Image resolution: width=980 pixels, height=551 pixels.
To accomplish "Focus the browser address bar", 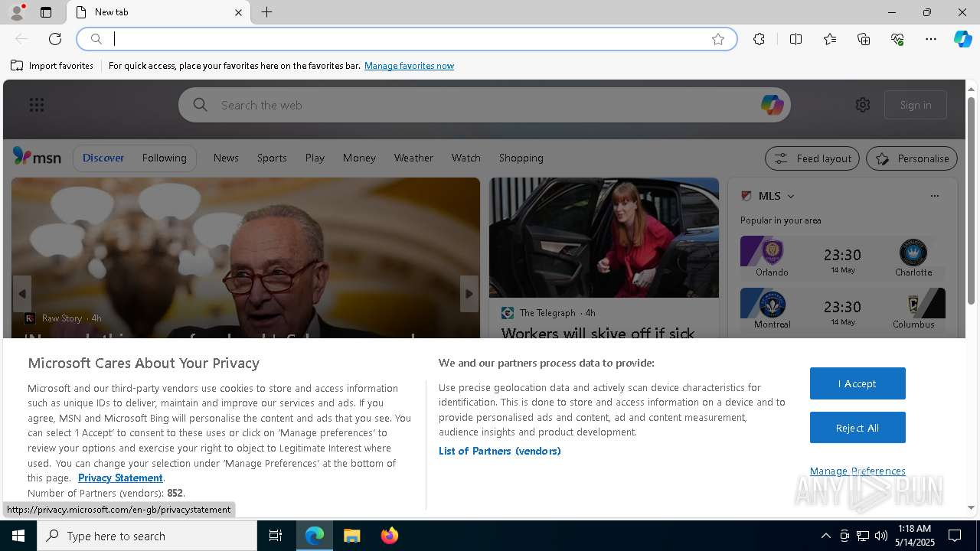I will (x=406, y=39).
